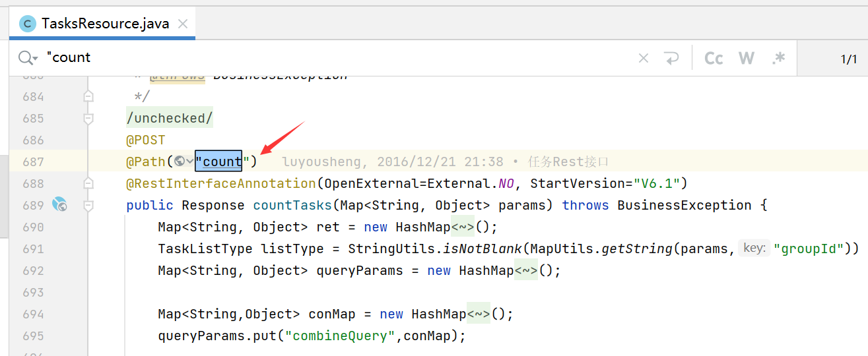Click the globe URL icon next to @Path
The width and height of the screenshot is (868, 356).
click(180, 162)
